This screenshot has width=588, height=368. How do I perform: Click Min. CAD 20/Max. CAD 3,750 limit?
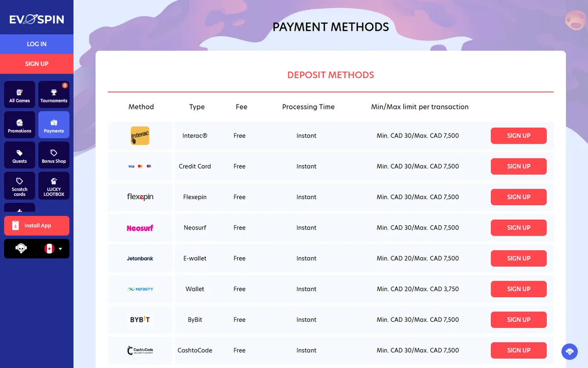click(418, 289)
